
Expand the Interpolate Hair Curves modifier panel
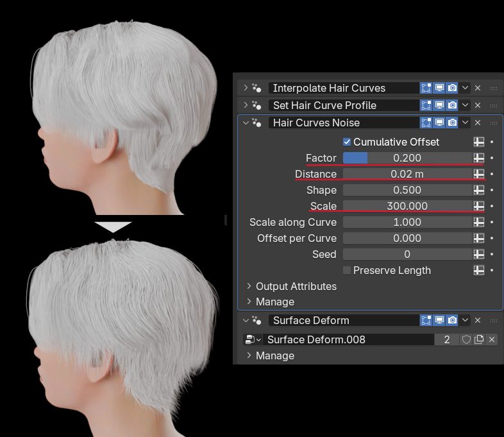(x=246, y=88)
